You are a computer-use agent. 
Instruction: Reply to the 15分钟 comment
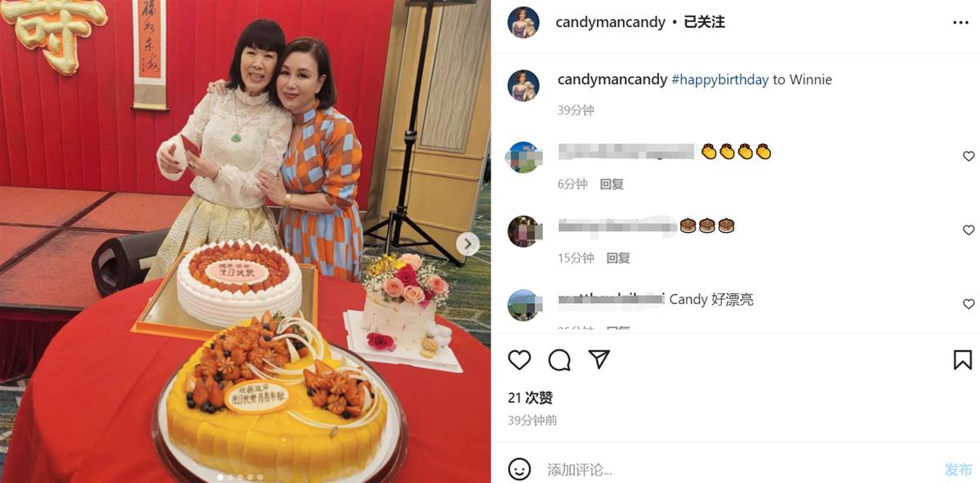coord(618,257)
